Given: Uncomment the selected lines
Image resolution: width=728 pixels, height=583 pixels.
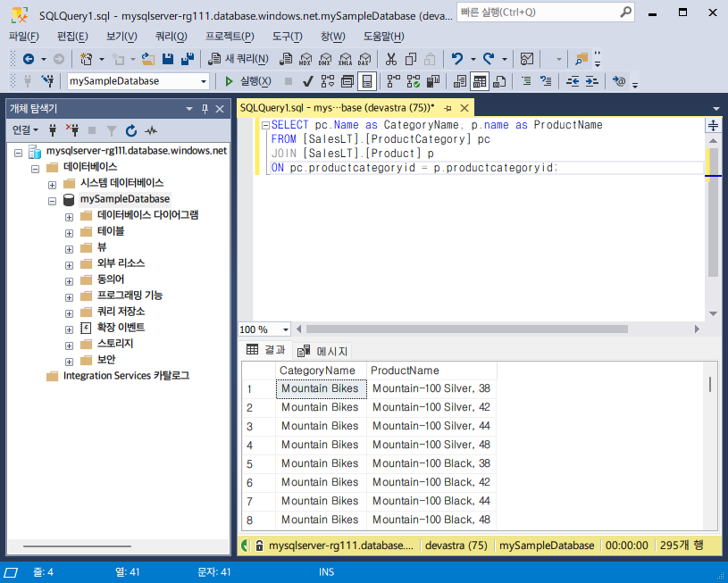Looking at the screenshot, I should (x=546, y=82).
